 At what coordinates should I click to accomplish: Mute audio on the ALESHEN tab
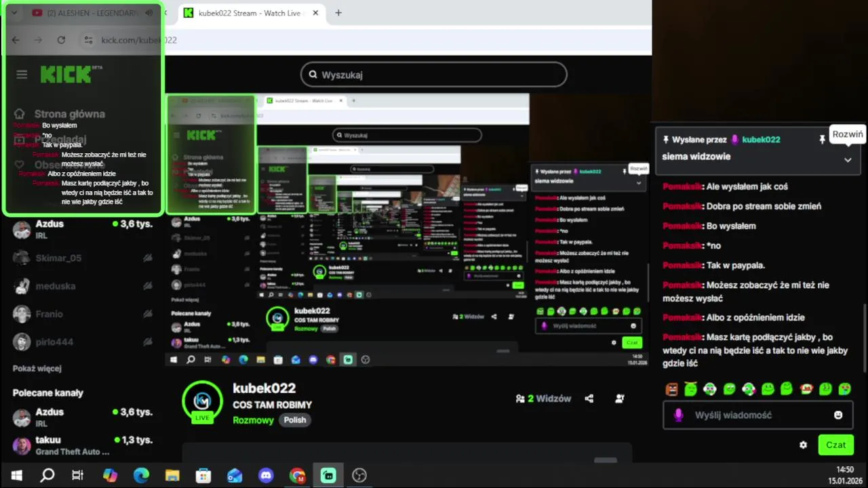pyautogui.click(x=149, y=13)
